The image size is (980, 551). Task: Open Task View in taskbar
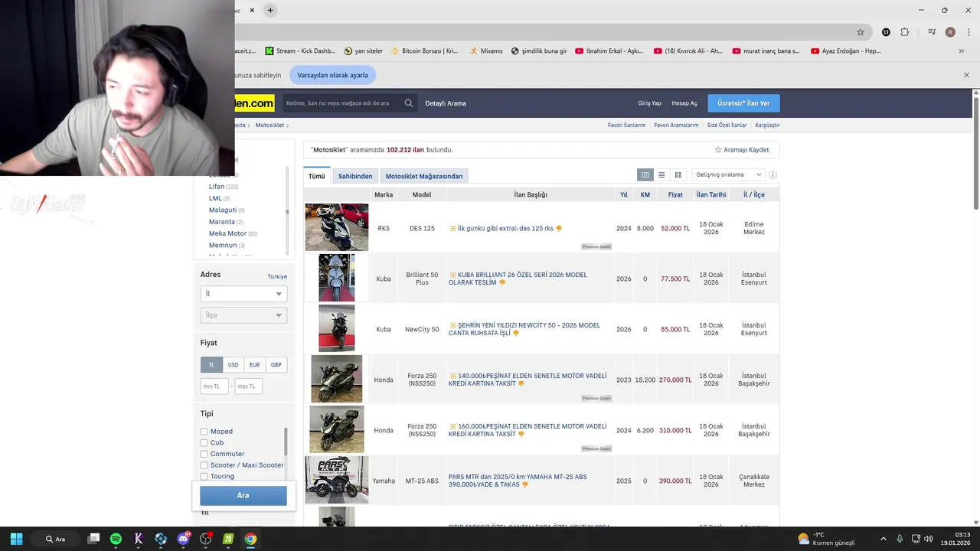93,539
